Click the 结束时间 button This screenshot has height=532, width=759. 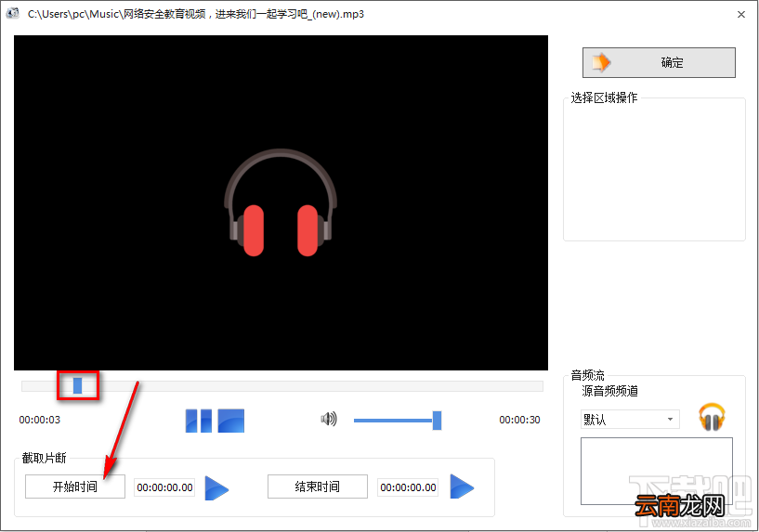point(318,487)
